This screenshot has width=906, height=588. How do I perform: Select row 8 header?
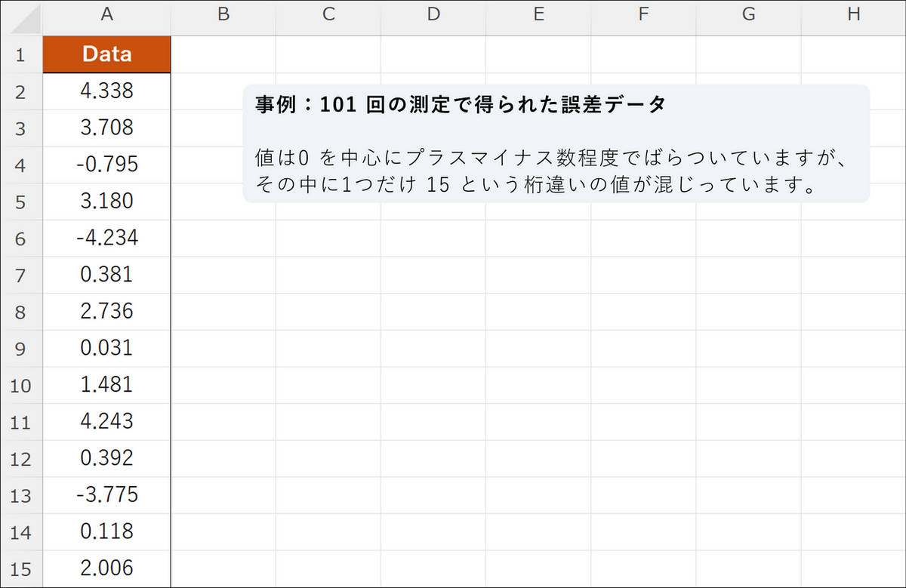click(21, 311)
